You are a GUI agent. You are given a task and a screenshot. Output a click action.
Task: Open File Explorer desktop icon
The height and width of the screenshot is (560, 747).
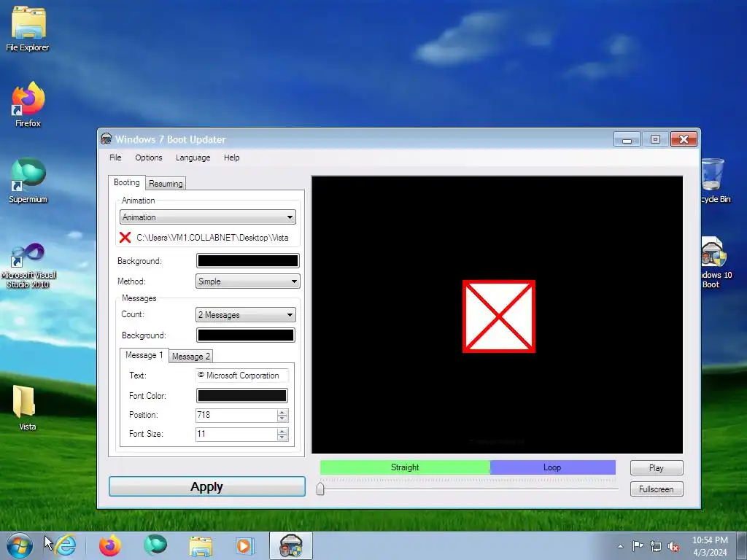pyautogui.click(x=28, y=28)
